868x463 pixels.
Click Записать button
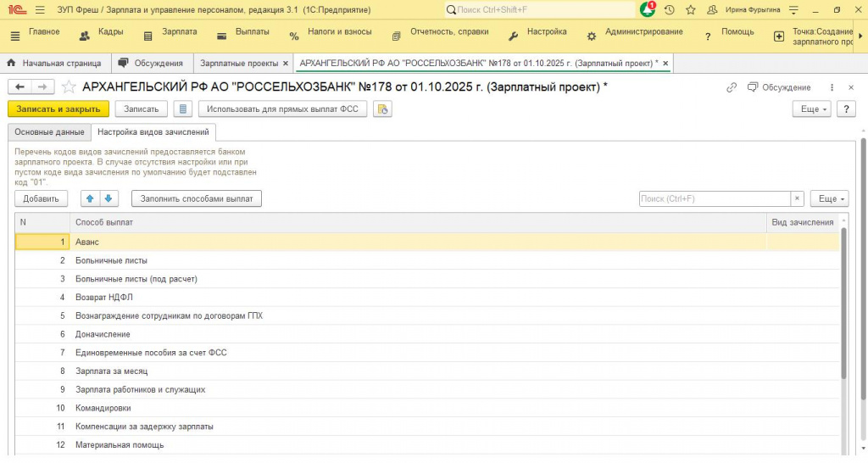point(142,109)
